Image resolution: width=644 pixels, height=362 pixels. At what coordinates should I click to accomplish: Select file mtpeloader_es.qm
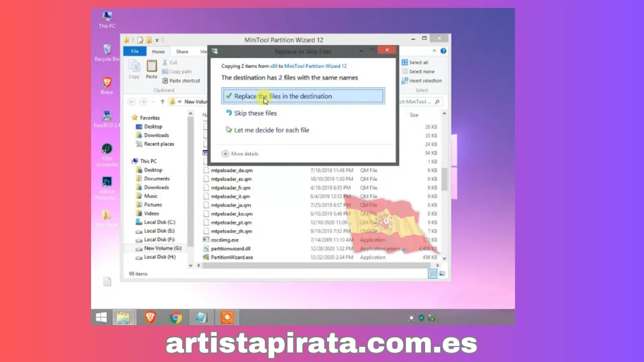227,179
